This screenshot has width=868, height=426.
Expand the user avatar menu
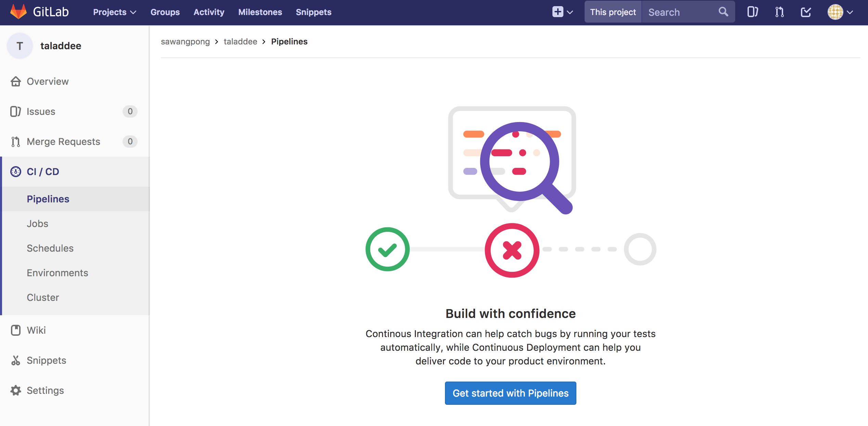pos(840,12)
